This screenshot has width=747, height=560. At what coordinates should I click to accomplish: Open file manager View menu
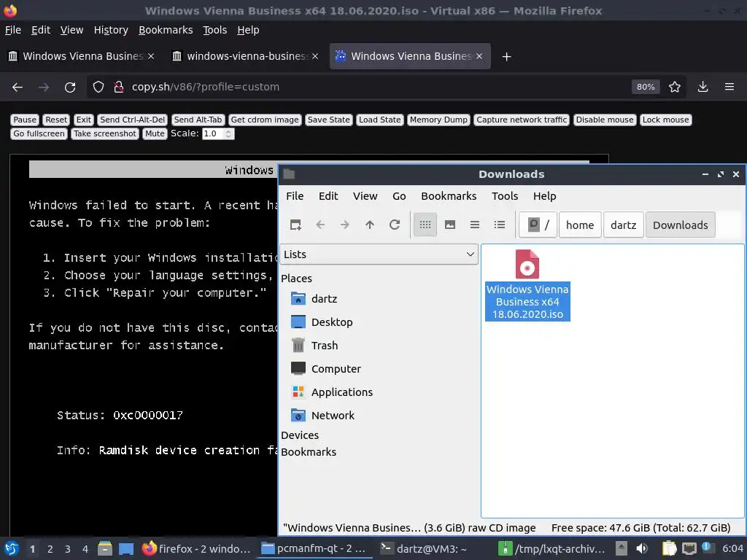pyautogui.click(x=365, y=196)
